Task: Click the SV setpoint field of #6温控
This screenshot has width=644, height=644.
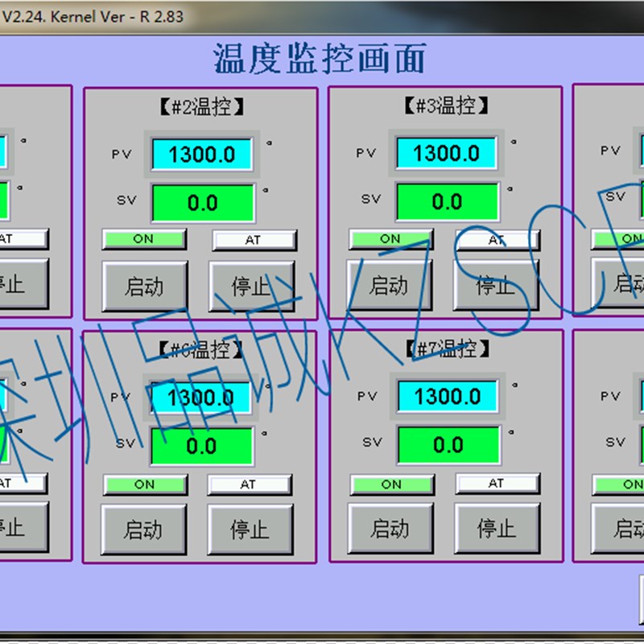Action: tap(203, 446)
